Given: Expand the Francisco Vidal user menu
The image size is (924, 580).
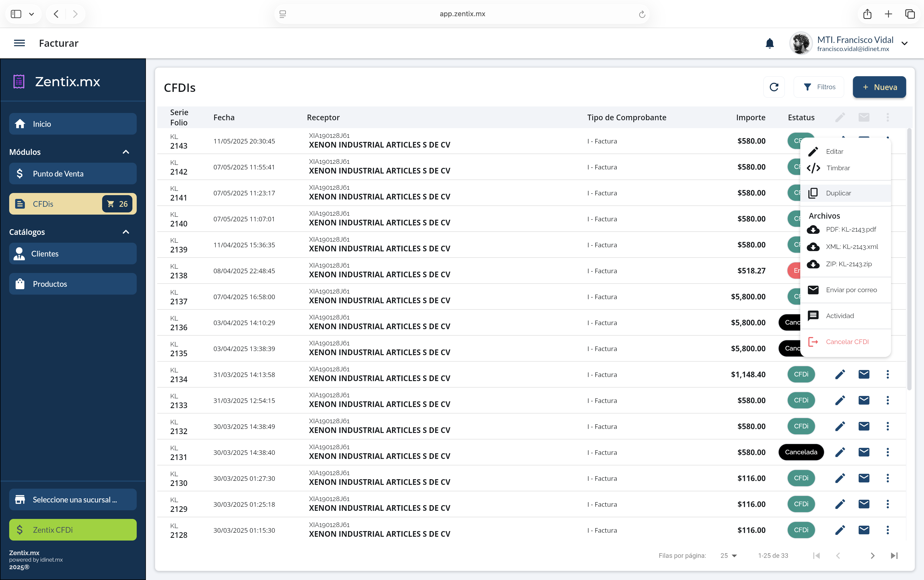Looking at the screenshot, I should click(905, 43).
